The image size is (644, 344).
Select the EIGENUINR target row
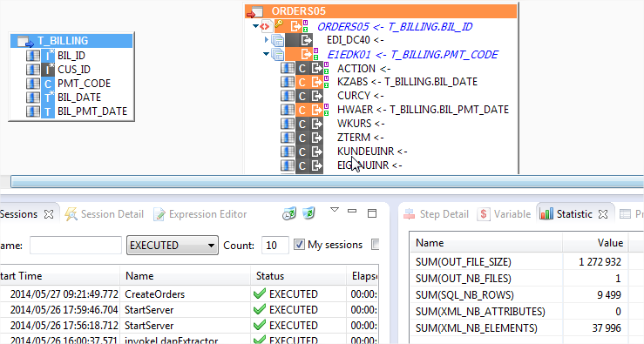pyautogui.click(x=369, y=165)
